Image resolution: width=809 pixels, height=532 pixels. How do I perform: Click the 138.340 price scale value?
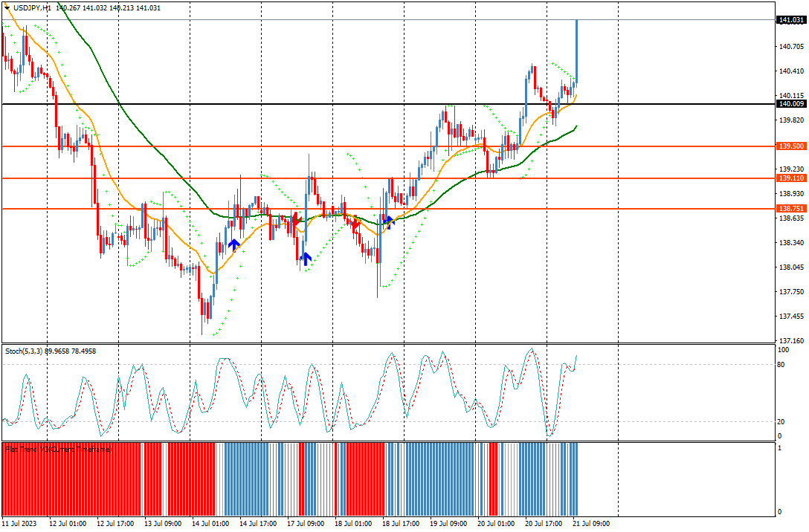pyautogui.click(x=791, y=243)
